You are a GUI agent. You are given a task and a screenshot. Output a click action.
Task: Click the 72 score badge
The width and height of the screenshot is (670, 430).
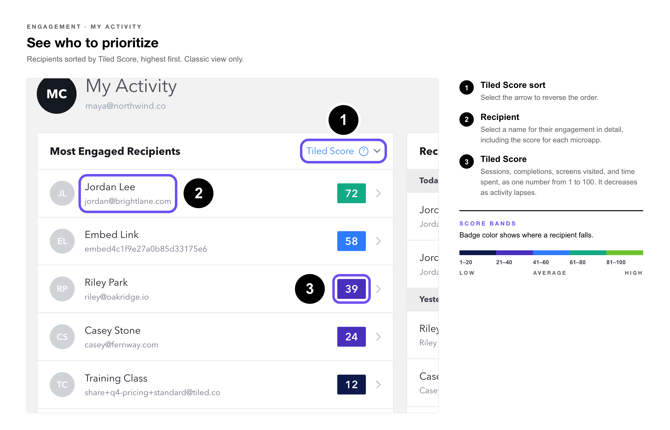[x=351, y=193]
